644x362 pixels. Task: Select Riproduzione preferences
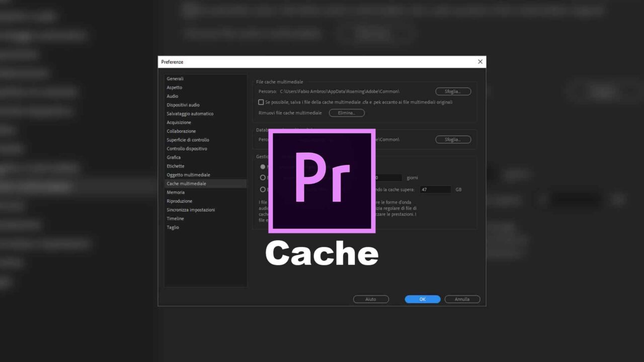point(179,201)
